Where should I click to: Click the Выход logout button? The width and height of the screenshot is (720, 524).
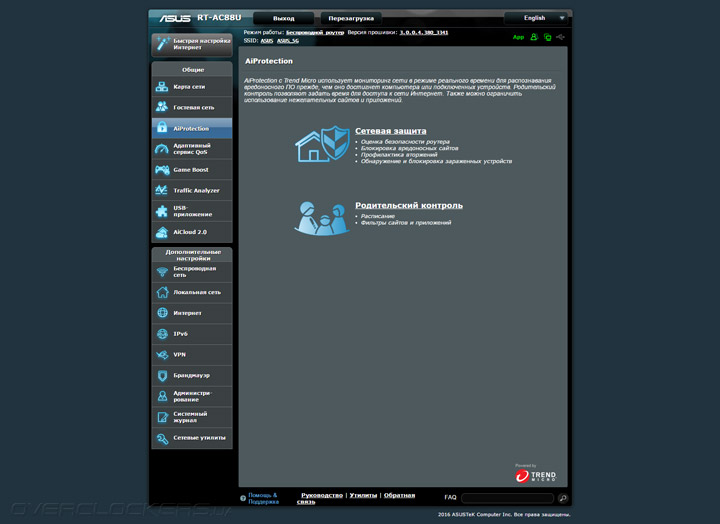point(283,18)
